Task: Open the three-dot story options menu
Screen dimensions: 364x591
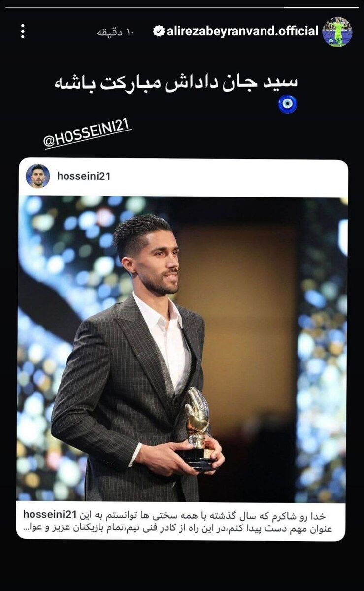Action: tap(23, 31)
